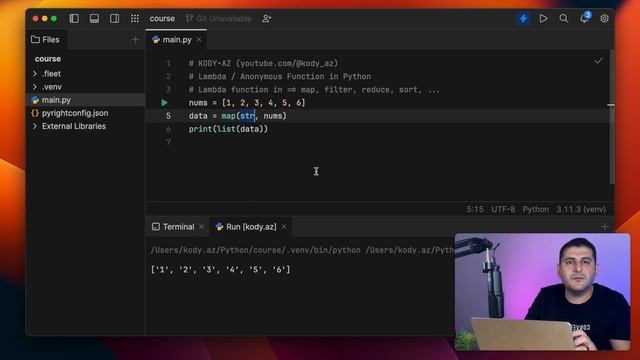Image resolution: width=640 pixels, height=360 pixels.
Task: Close the Terminal tab
Action: (201, 227)
